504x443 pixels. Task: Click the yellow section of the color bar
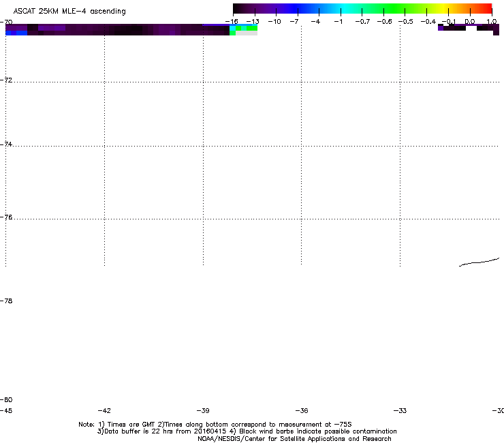click(x=442, y=8)
